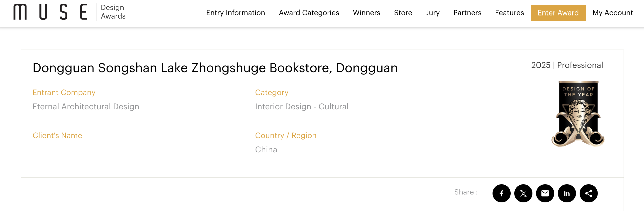Select Interior Design - Cultural text

[x=302, y=107]
